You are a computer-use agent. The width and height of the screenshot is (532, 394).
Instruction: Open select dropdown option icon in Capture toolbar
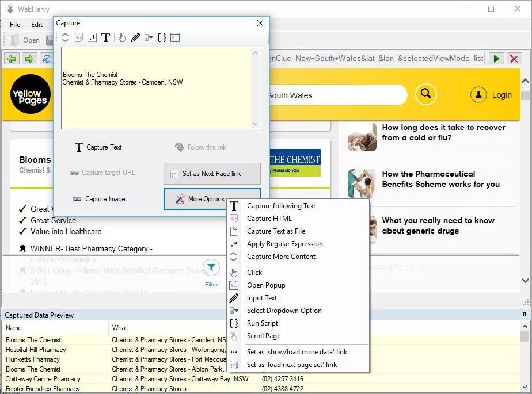(149, 37)
